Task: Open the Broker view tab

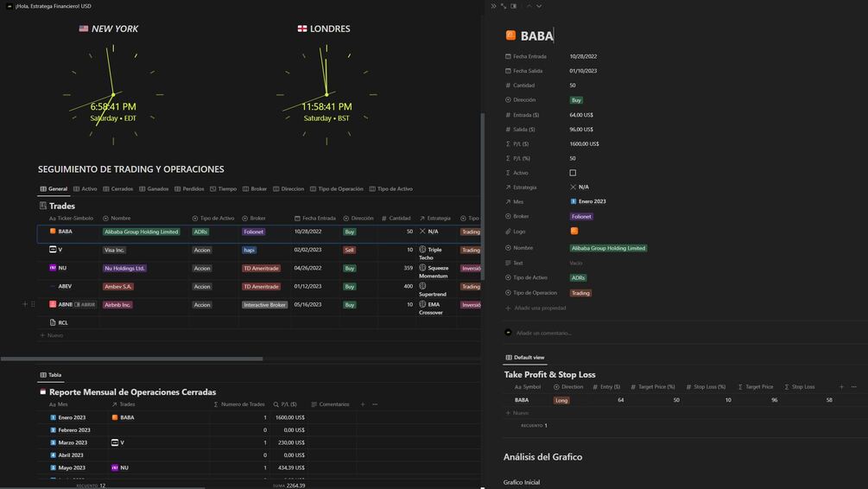Action: pos(255,189)
